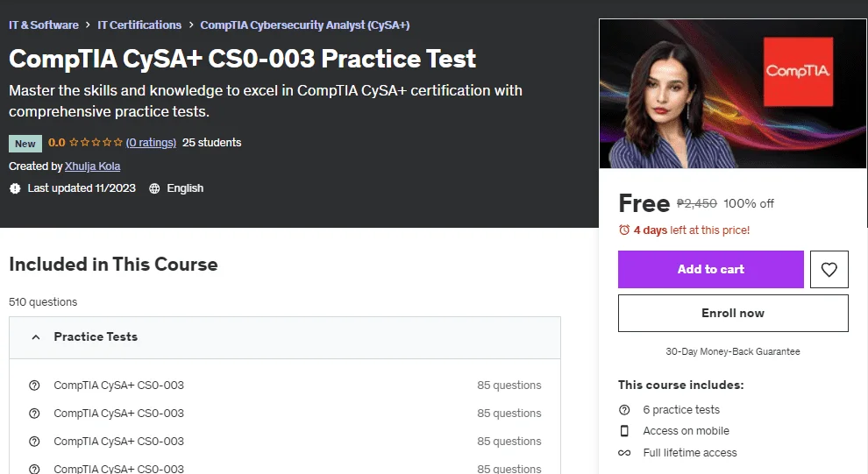Go to IT Certifications breadcrumb
This screenshot has height=474, width=868.
(x=139, y=25)
